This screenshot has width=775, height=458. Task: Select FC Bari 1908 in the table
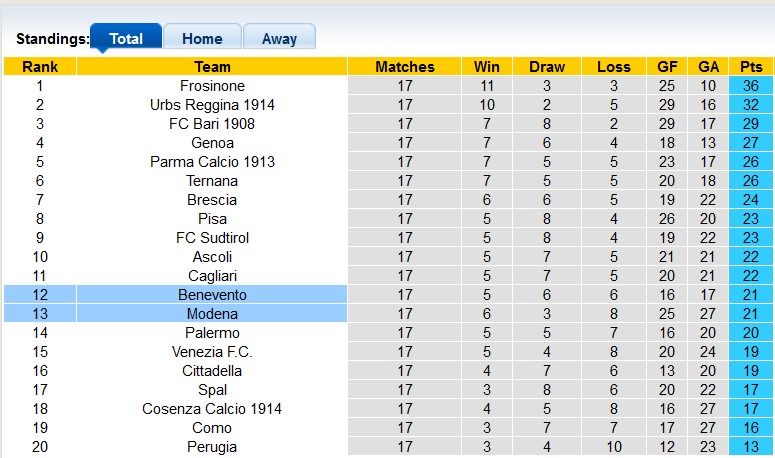212,124
